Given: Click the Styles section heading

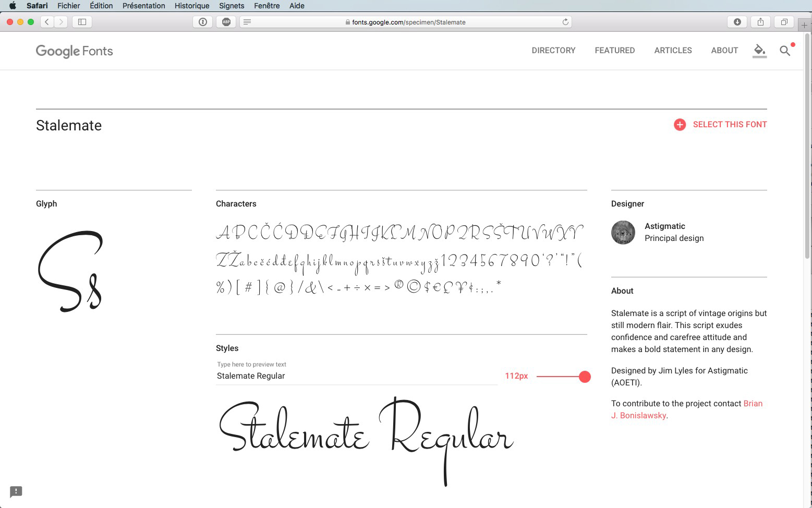Looking at the screenshot, I should click(227, 348).
